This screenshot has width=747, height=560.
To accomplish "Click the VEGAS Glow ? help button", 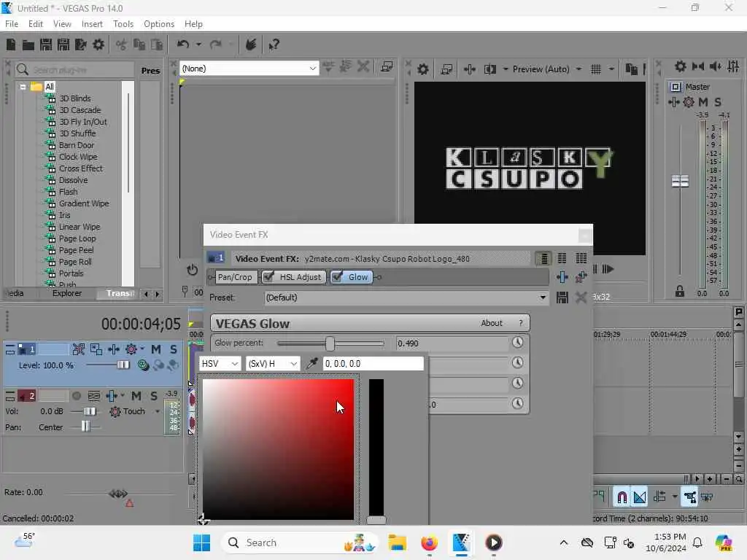I will (521, 323).
